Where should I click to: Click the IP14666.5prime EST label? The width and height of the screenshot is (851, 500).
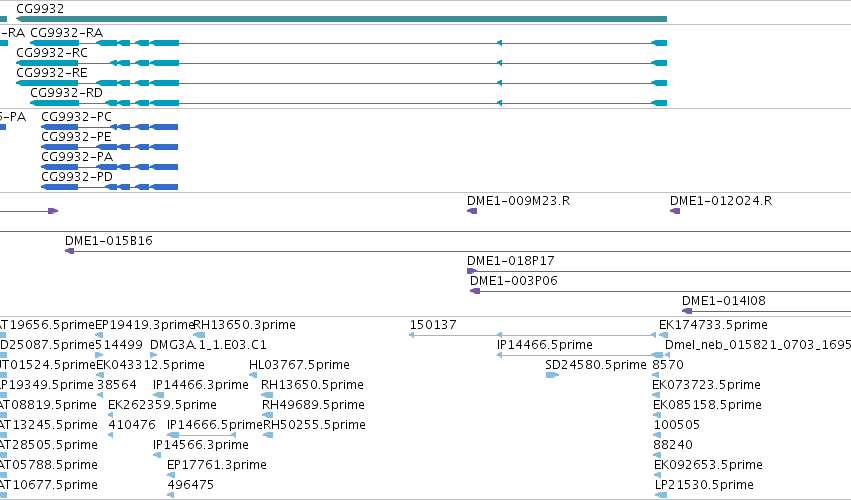(214, 426)
